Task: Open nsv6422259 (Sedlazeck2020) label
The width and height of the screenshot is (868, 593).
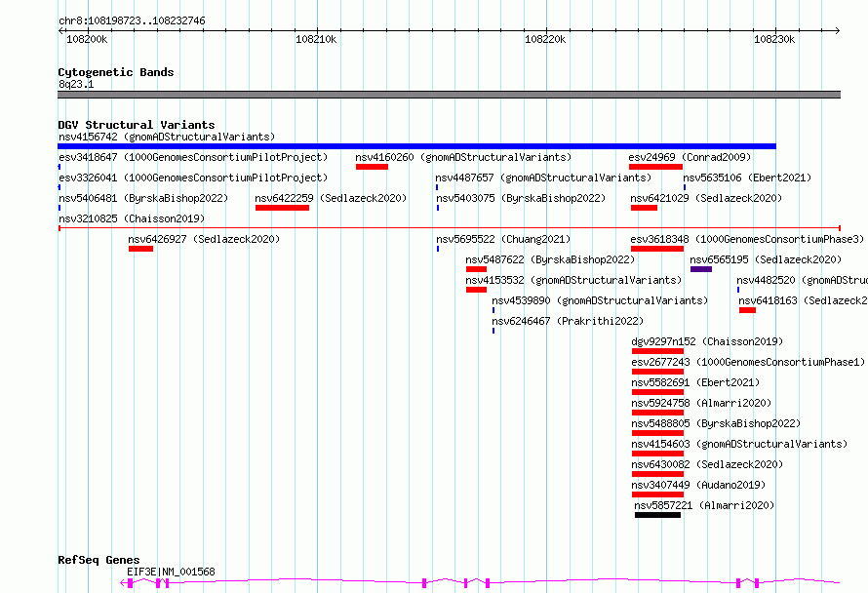Action: coord(331,198)
